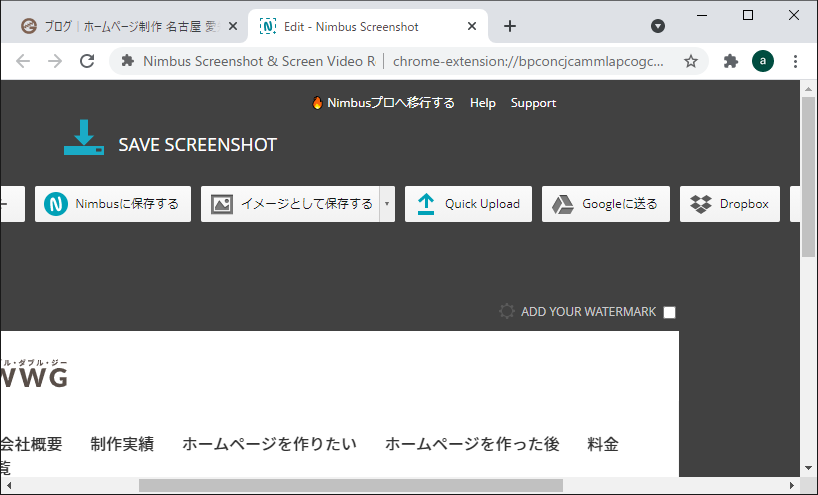Click the Google Drive triangle icon

pos(563,204)
